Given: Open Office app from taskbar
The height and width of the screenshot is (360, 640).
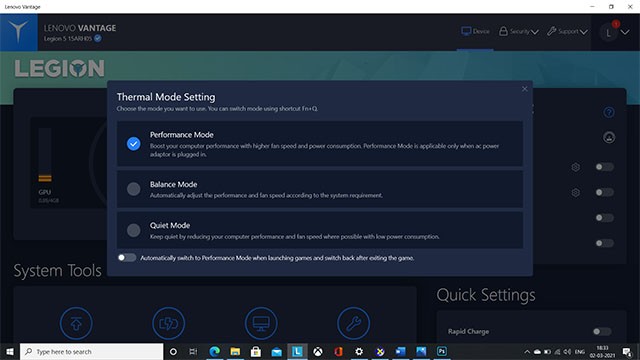Looking at the screenshot, I should coord(338,351).
